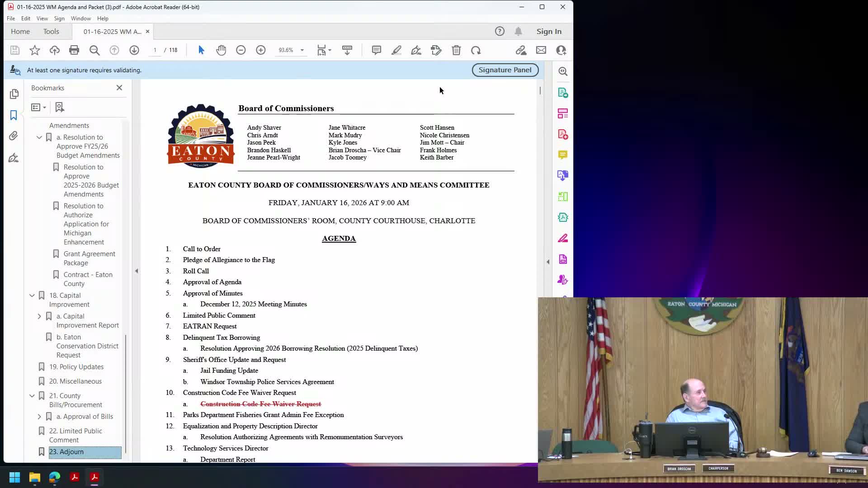Toggle the Bookmarks panel icon
Viewport: 868px width, 488px height.
14,115
